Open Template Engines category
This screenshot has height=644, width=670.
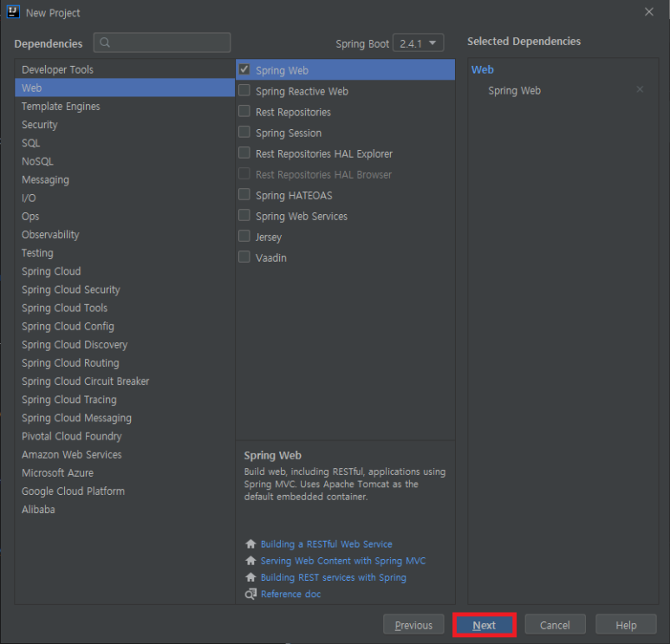(125, 106)
